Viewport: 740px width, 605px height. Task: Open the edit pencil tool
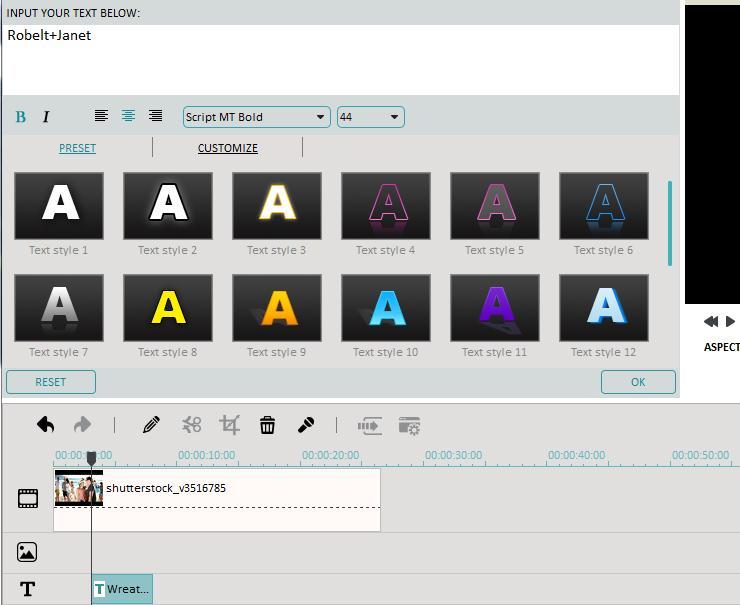pyautogui.click(x=151, y=425)
